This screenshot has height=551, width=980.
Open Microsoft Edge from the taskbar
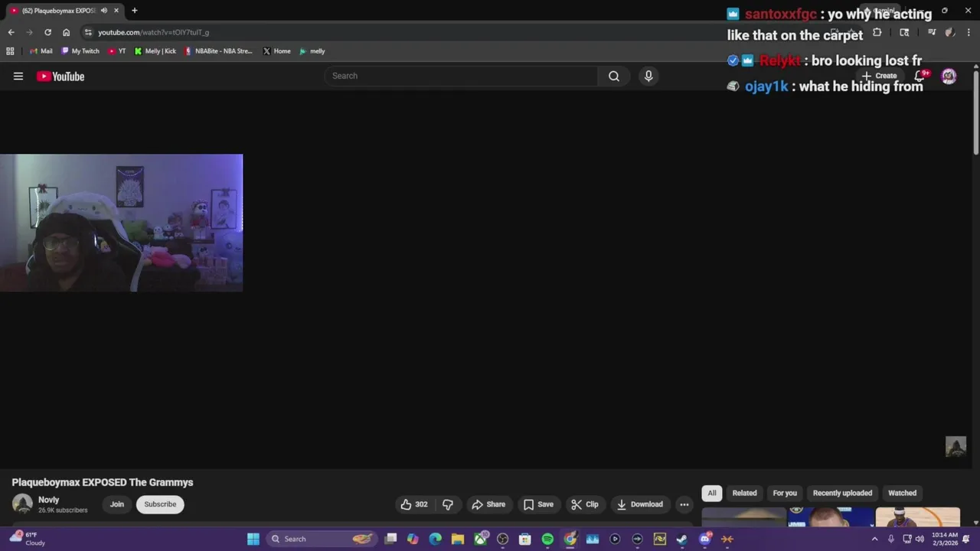[x=435, y=539]
